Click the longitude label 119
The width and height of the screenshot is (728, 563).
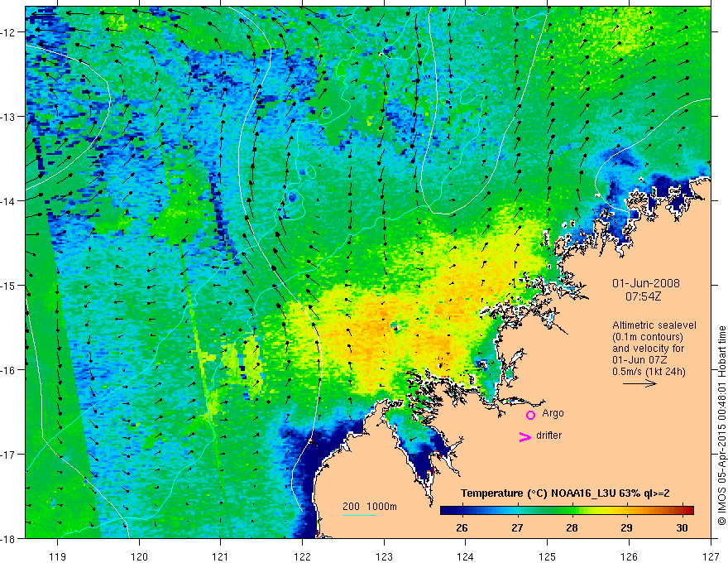[58, 556]
